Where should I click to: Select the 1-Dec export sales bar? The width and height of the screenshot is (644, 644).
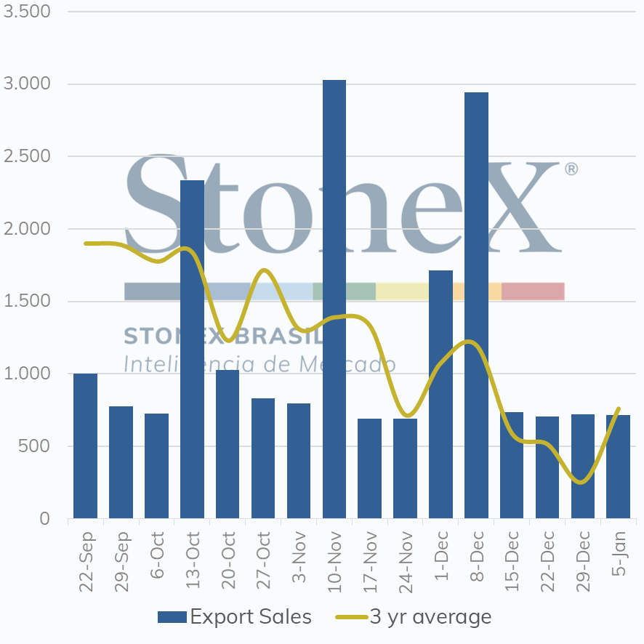(x=440, y=394)
